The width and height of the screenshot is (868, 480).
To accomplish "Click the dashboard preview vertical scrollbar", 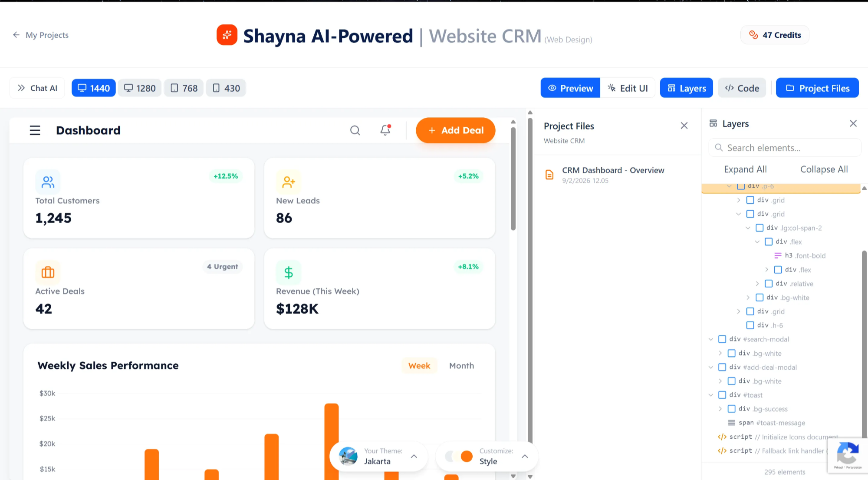I will (513, 179).
